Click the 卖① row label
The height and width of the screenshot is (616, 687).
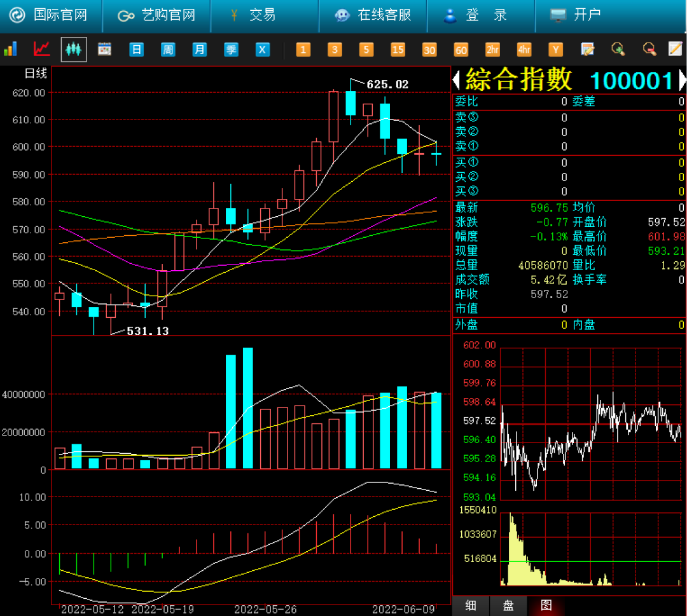click(467, 146)
